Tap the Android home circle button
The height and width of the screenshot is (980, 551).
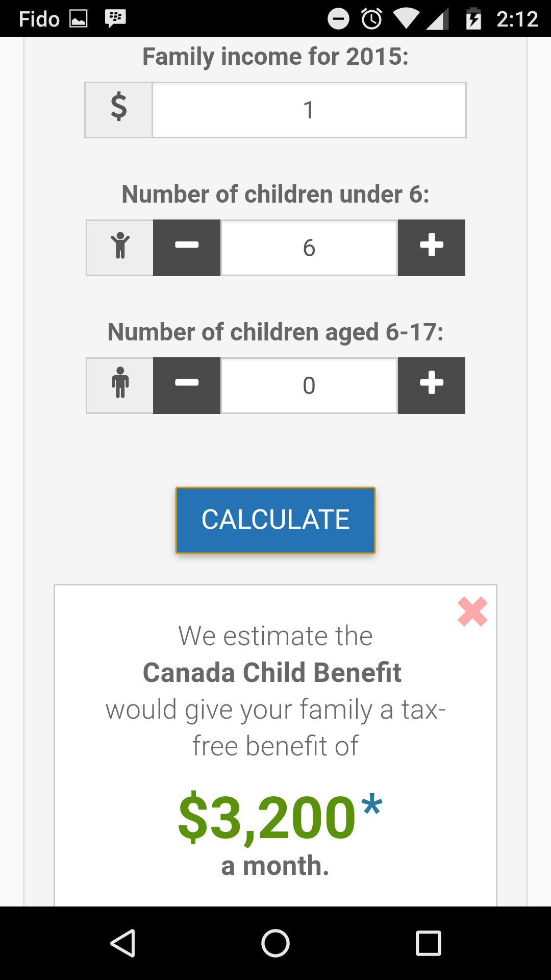[275, 943]
